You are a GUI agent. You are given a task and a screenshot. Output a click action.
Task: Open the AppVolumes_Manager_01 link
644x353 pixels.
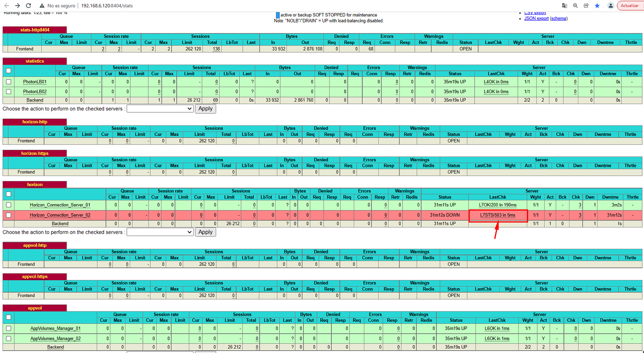pos(55,328)
